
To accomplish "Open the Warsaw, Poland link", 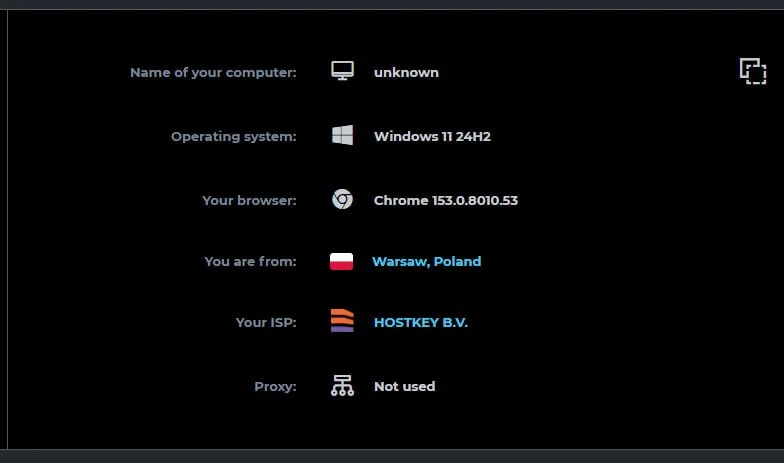I will [426, 262].
